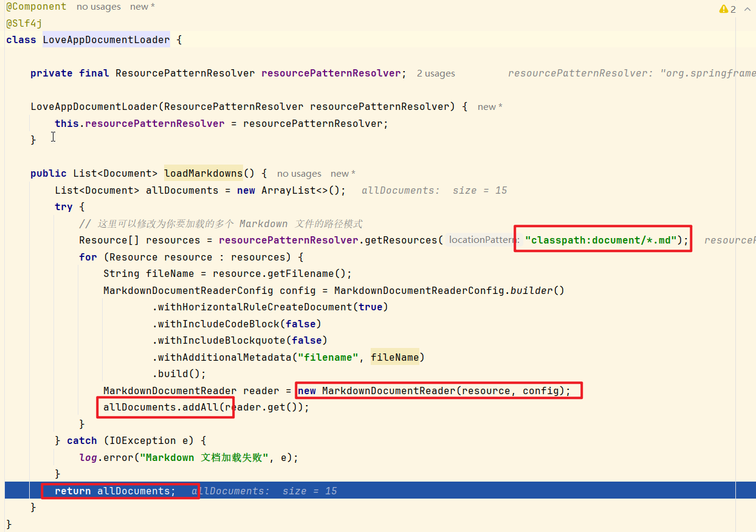Click the 'new *' hint beside @Component
This screenshot has width=756, height=532.
coord(142,7)
